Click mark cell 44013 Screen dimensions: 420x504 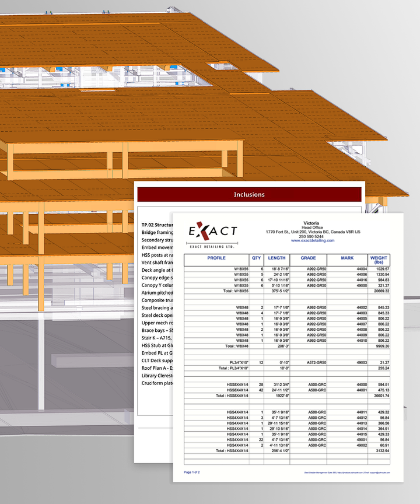point(362,423)
